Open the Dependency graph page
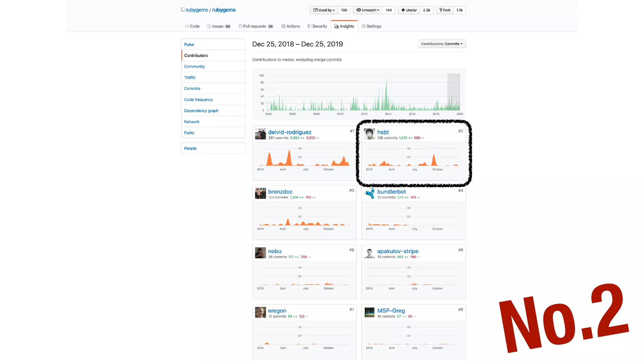Viewport: 644px width, 362px height. pos(201,111)
